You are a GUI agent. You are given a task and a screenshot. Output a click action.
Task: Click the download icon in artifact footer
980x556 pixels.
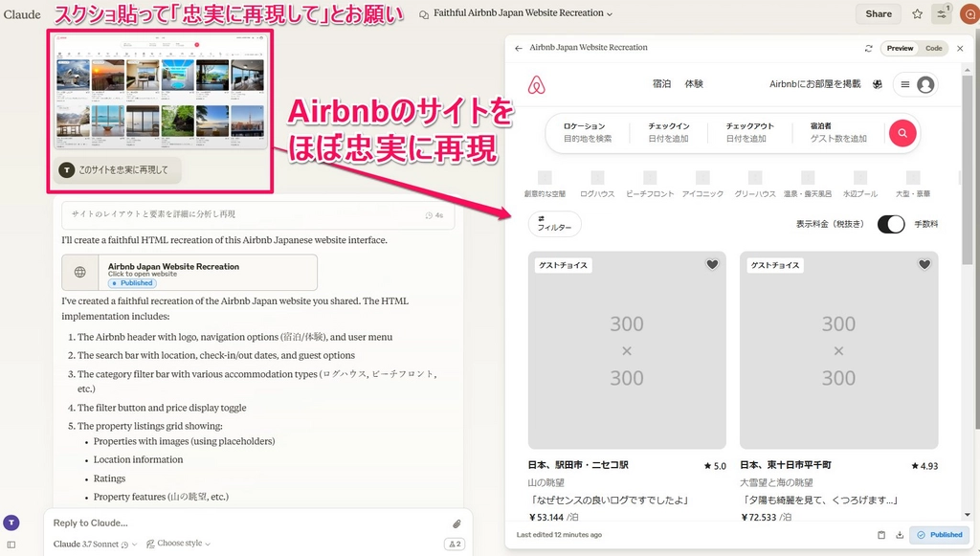point(900,535)
